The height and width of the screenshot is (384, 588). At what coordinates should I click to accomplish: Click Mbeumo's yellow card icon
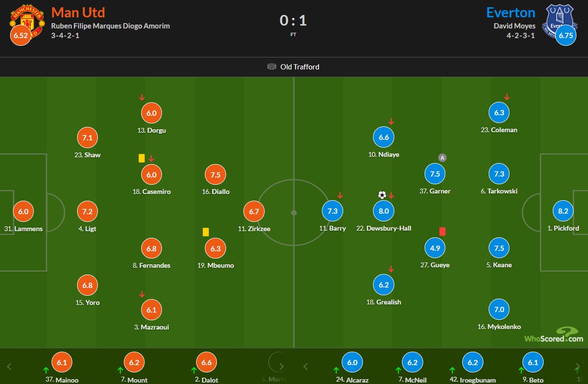tap(206, 232)
